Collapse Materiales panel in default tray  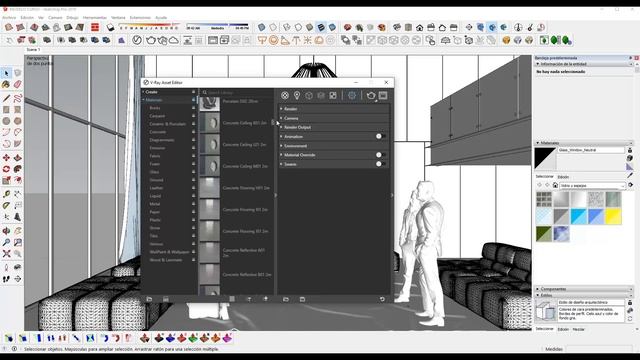tap(538, 143)
